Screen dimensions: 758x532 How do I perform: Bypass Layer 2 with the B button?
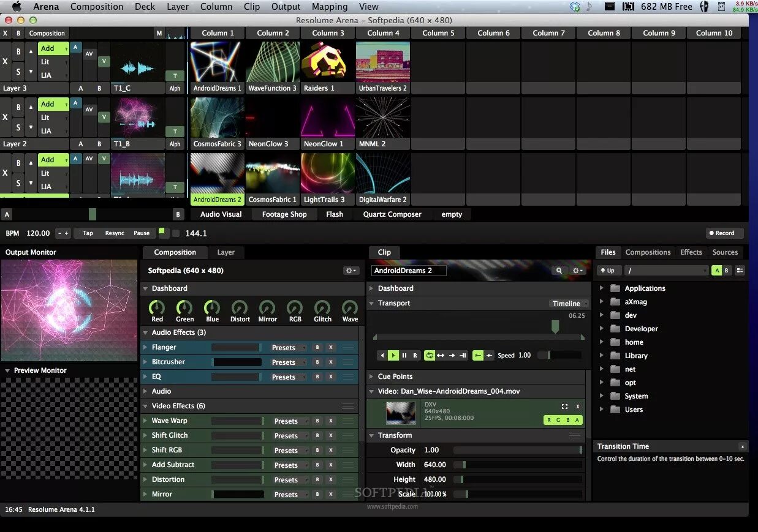tap(18, 107)
